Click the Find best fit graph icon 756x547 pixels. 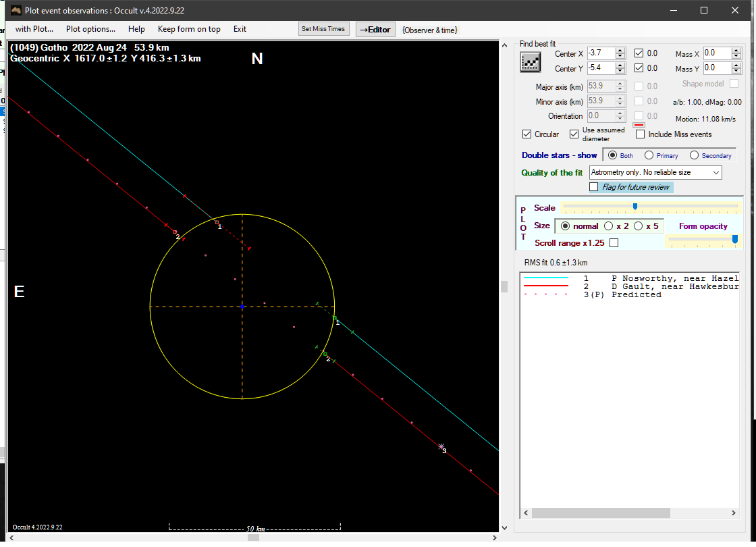[530, 62]
